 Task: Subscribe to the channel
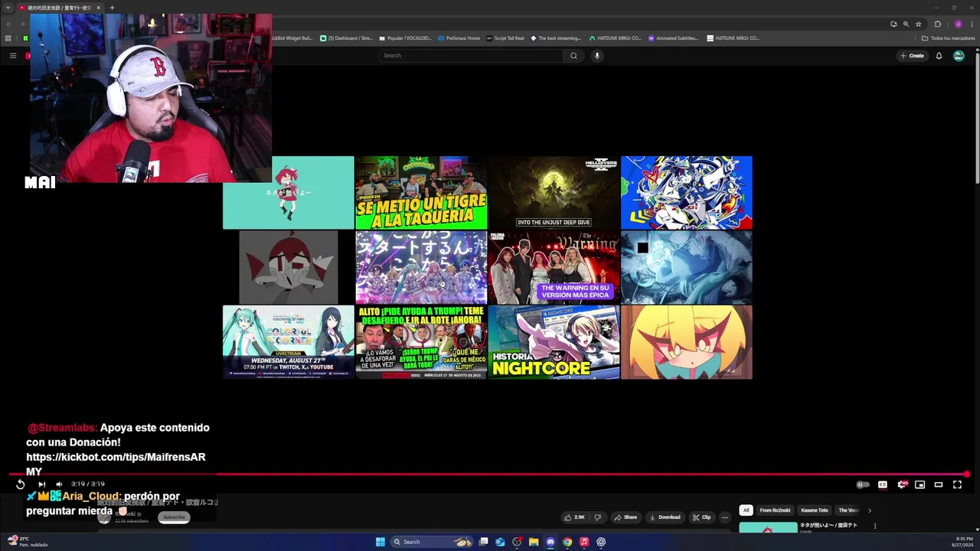(174, 517)
